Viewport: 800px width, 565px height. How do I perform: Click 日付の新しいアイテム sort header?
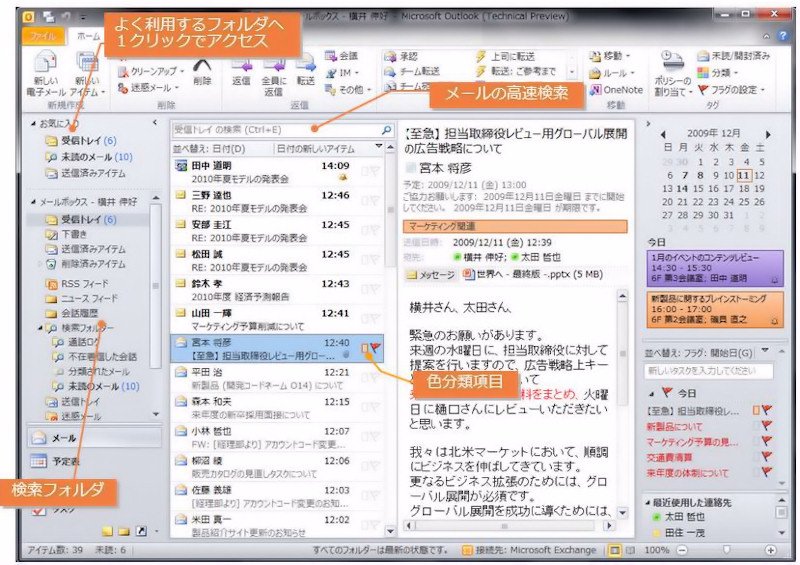(315, 149)
